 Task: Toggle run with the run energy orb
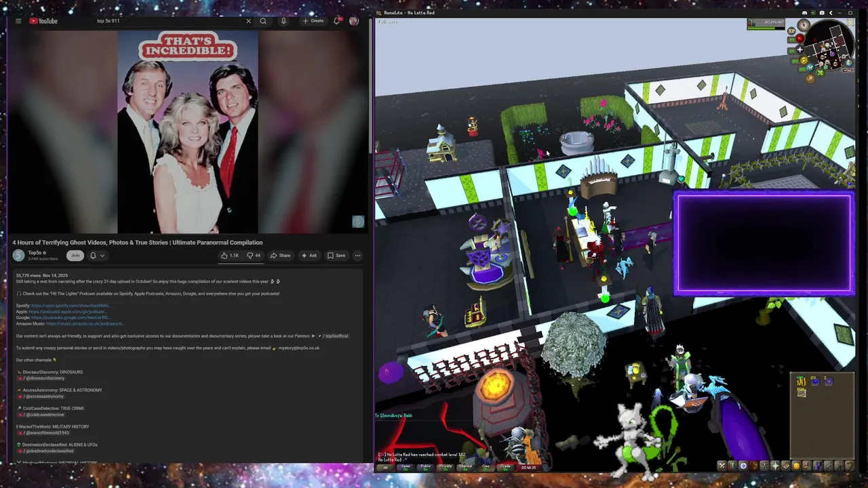click(804, 60)
